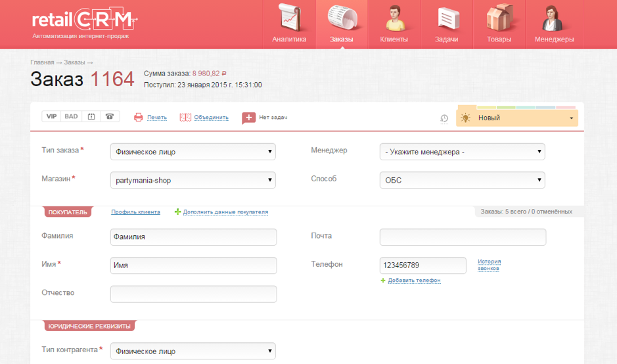Viewport: 617px width, 364px height.
Task: Open the Менеджер selection dropdown
Action: [462, 152]
